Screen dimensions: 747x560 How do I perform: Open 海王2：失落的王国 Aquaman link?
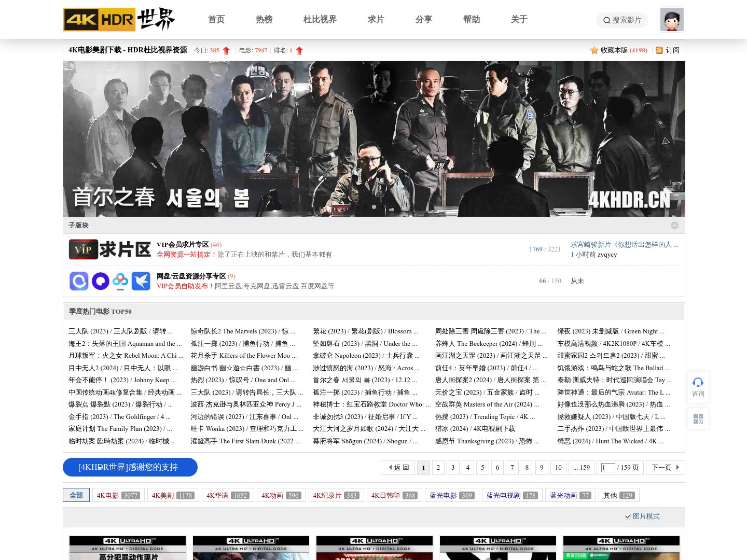click(125, 344)
